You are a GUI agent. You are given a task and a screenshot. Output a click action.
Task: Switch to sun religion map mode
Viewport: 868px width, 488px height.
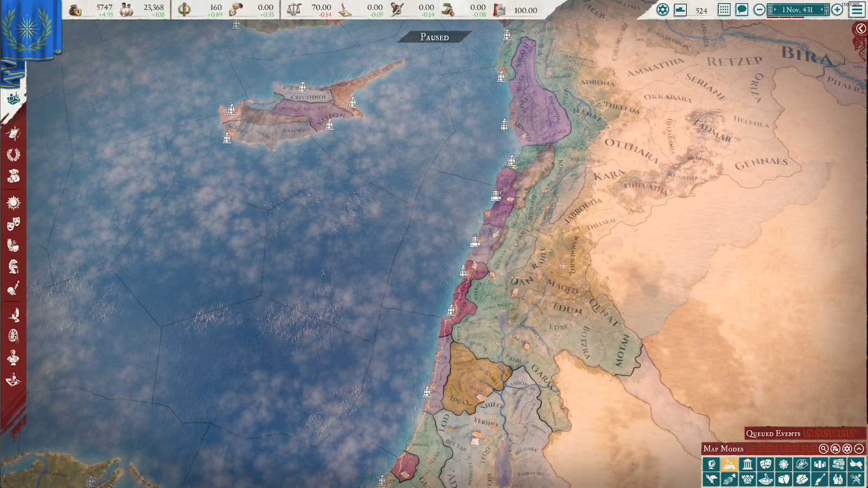click(x=783, y=464)
